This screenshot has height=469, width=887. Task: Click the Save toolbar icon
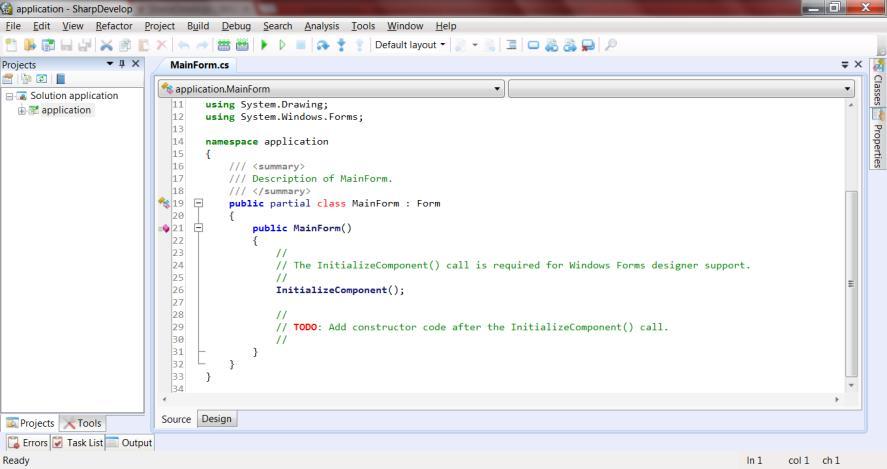[67, 45]
